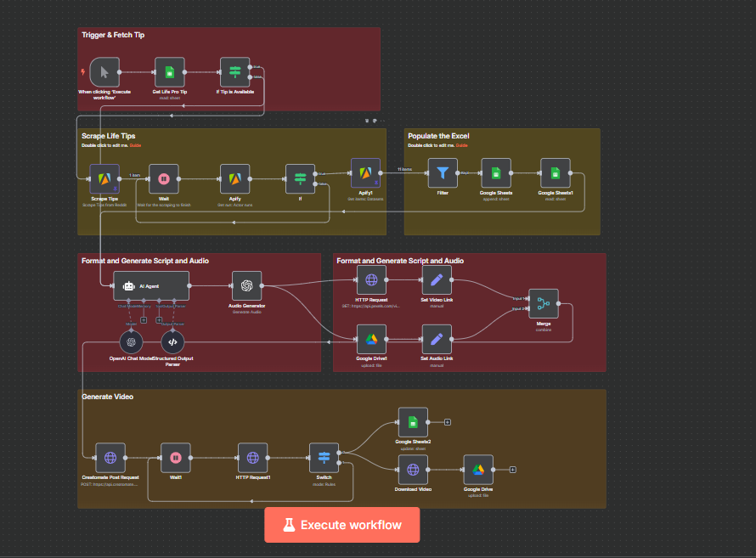
Task: Open the Apify 'Get run' node
Action: pos(234,178)
